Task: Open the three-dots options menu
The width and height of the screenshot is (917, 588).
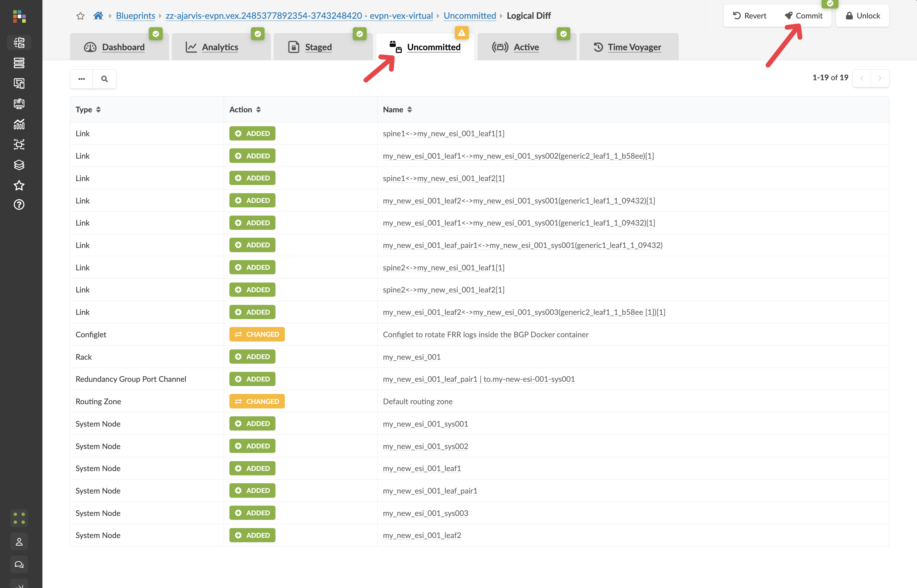Action: [82, 79]
